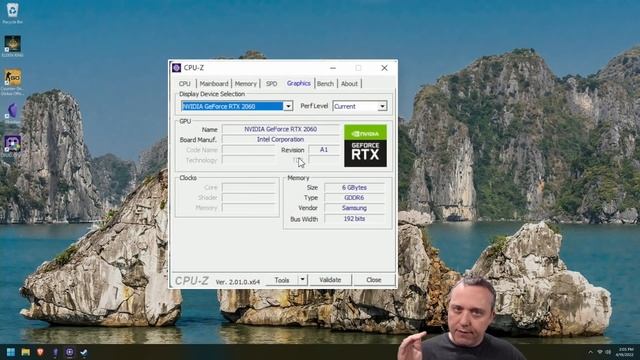
Task: Open Steam from the taskbar
Action: tap(84, 352)
